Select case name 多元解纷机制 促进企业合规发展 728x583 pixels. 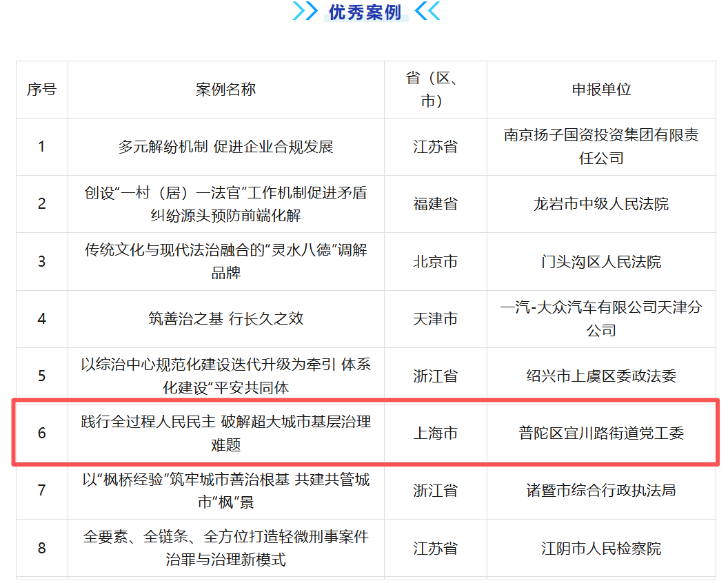coord(226,147)
